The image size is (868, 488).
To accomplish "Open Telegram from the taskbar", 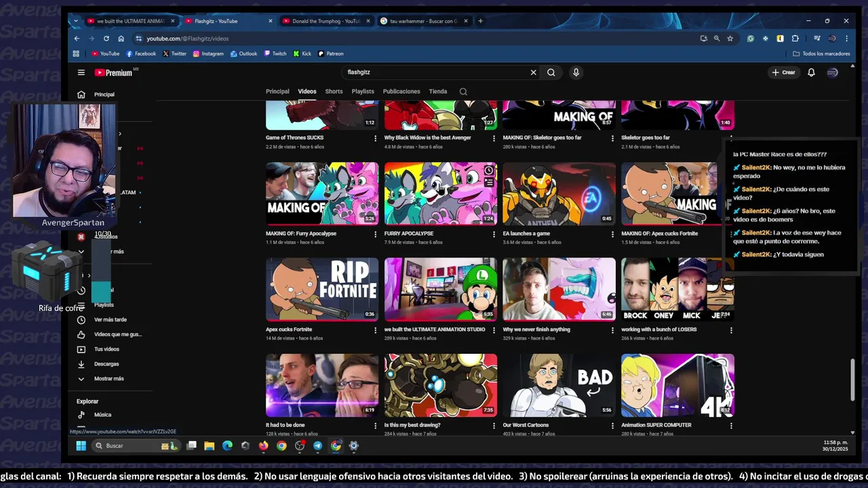I will (317, 445).
